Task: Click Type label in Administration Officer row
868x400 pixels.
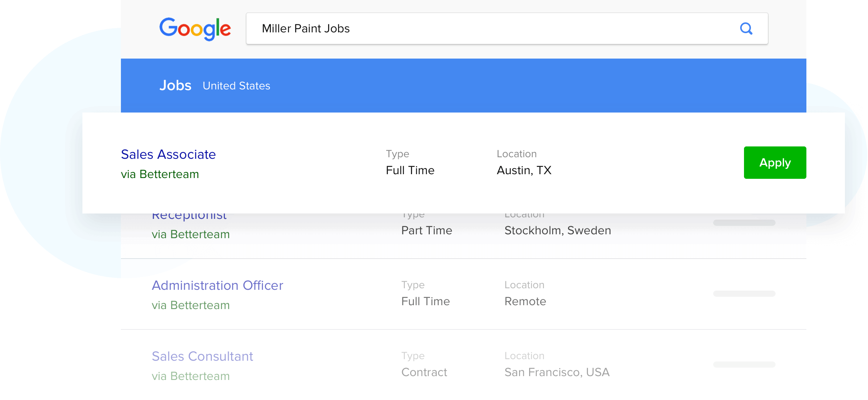Action: click(413, 285)
